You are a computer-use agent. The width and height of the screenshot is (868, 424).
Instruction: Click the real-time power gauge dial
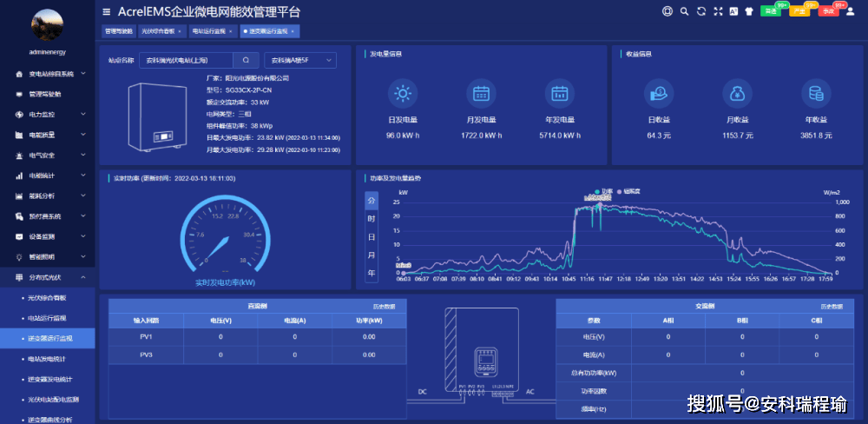(226, 234)
